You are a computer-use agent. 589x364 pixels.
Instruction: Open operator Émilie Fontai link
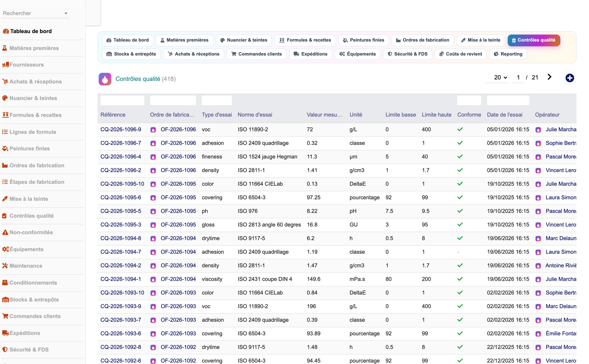(561, 334)
